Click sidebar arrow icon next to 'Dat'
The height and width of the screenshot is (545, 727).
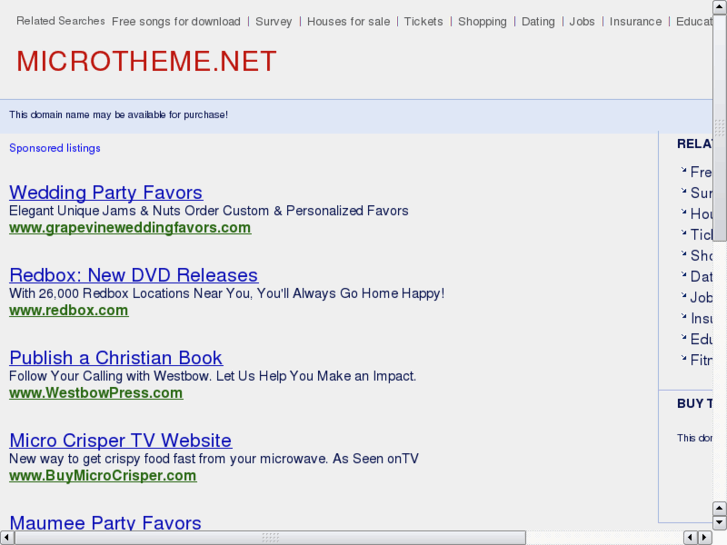(x=683, y=275)
